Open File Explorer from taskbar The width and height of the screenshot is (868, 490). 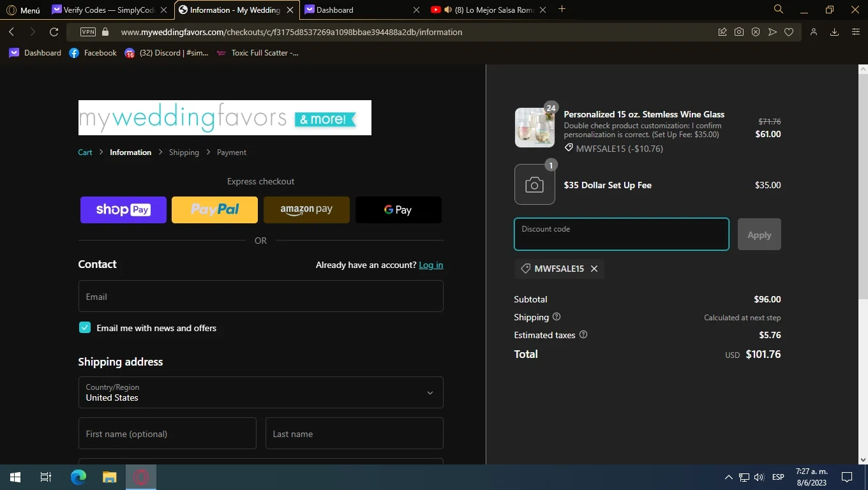(x=110, y=477)
